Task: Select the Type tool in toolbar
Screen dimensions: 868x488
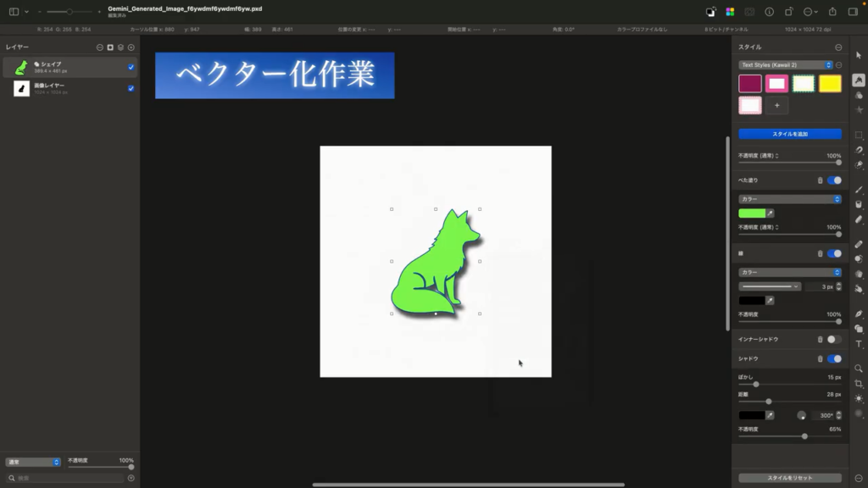Action: pos(859,344)
